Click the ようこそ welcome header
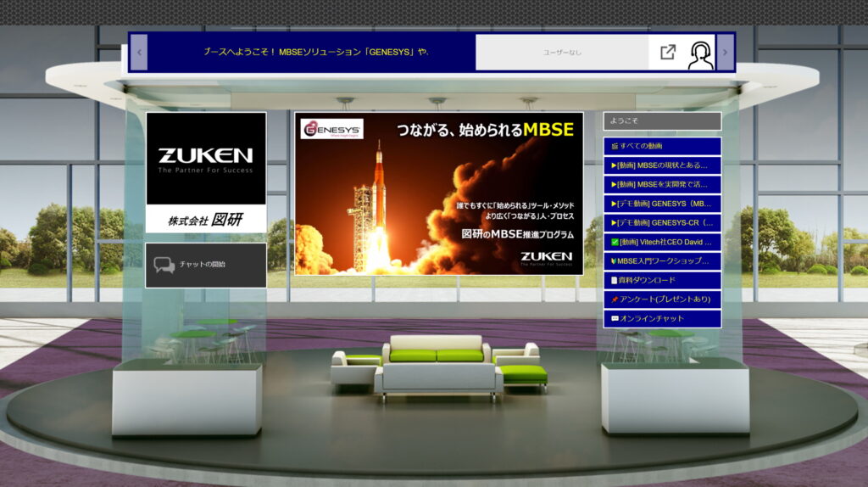Viewport: 868px width, 487px height. (662, 120)
